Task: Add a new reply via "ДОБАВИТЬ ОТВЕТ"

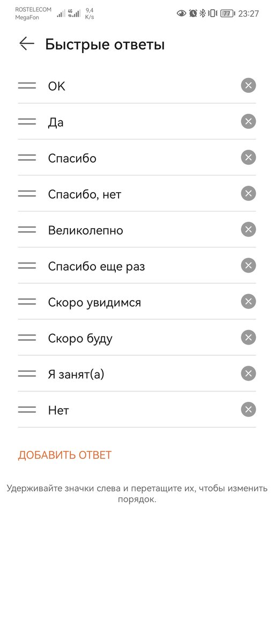Action: click(x=65, y=455)
